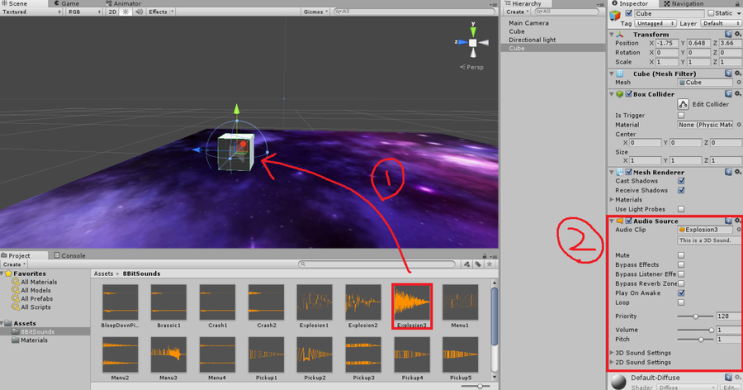Click the search by type icon in Project

pyautogui.click(x=467, y=264)
